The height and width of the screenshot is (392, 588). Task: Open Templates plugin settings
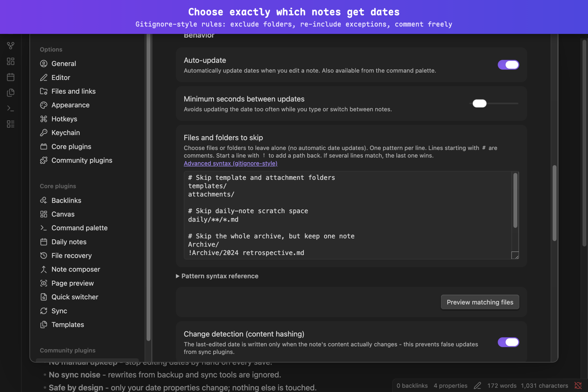68,324
